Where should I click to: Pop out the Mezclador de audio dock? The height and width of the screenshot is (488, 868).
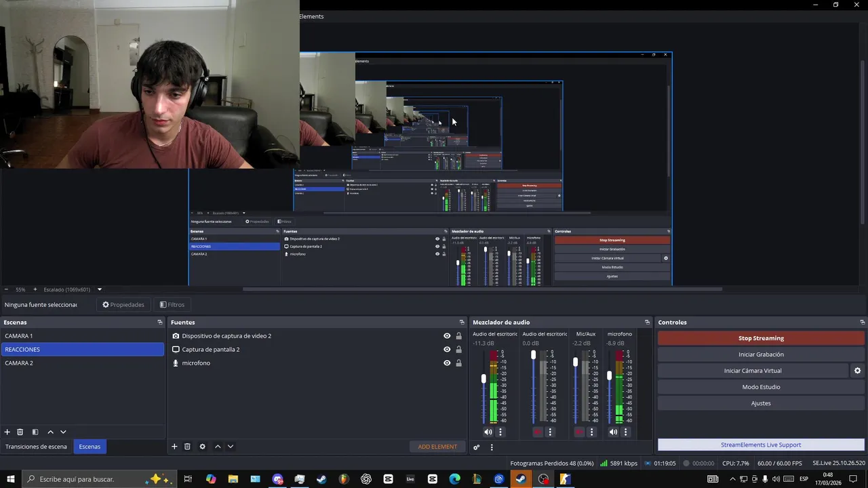coord(647,322)
